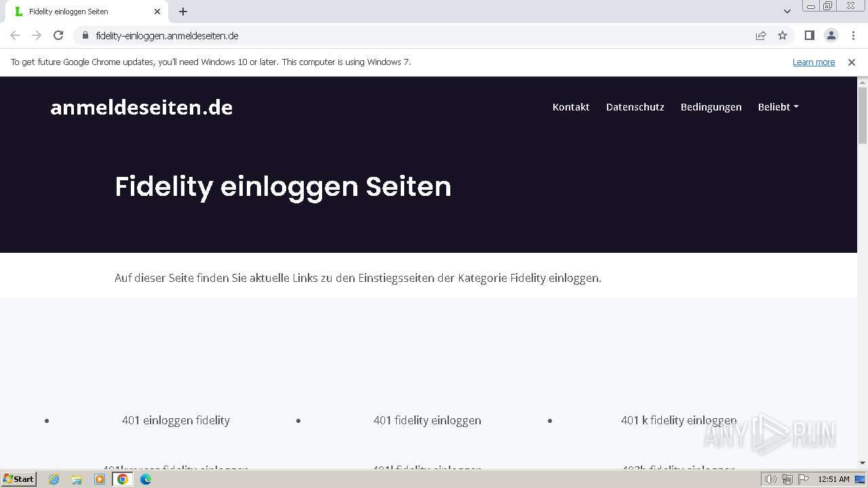The image size is (868, 488).
Task: Open Windows Explorer folder in taskbar
Action: [x=77, y=479]
